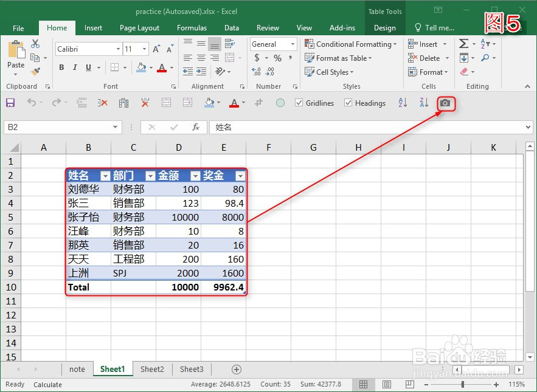Click the Camera icon on Quick Access Toolbar
Viewport: 537px width, 392px height.
(446, 103)
